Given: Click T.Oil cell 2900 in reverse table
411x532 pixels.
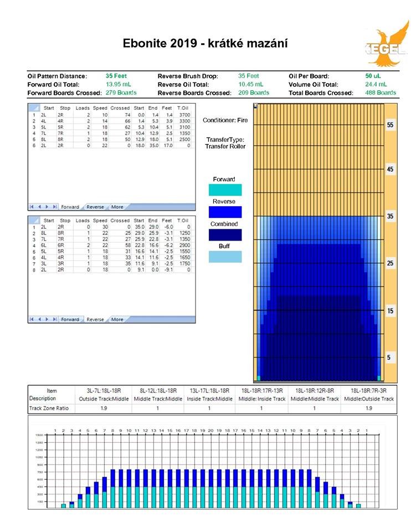Looking at the screenshot, I should (184, 245).
